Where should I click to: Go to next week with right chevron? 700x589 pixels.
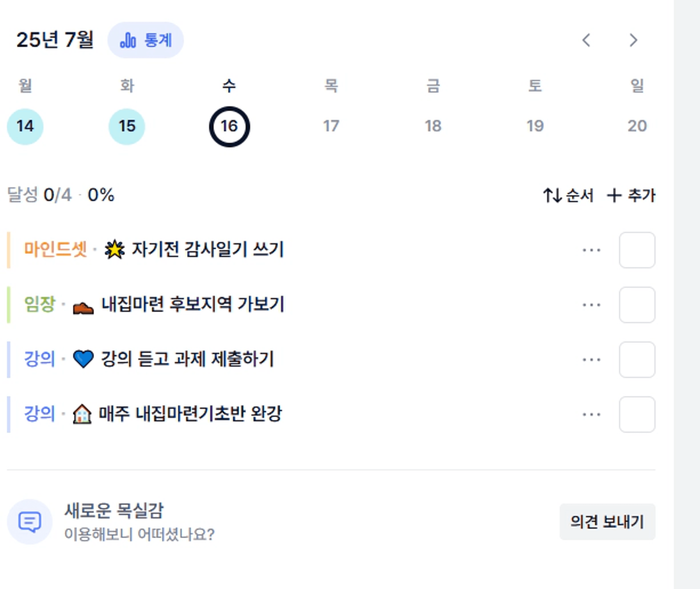coord(633,40)
